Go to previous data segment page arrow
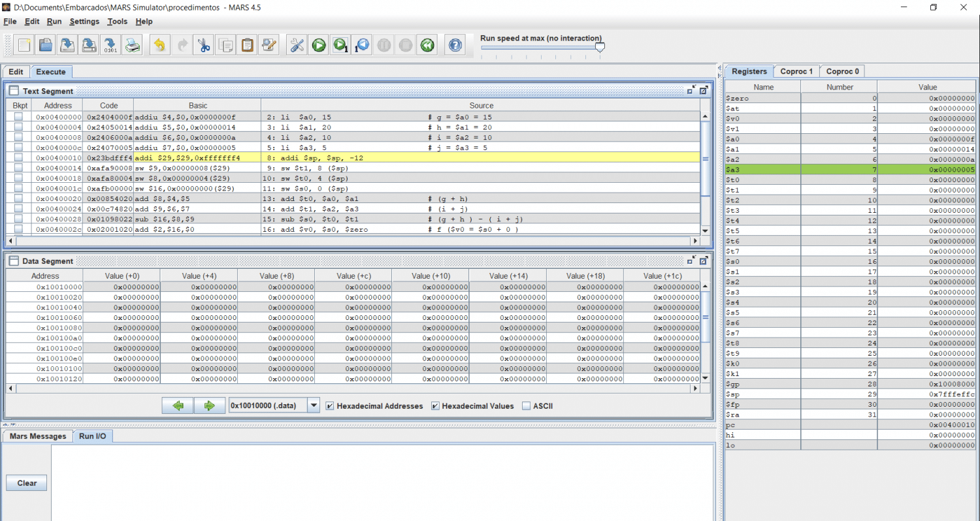The width and height of the screenshot is (980, 521). [178, 405]
